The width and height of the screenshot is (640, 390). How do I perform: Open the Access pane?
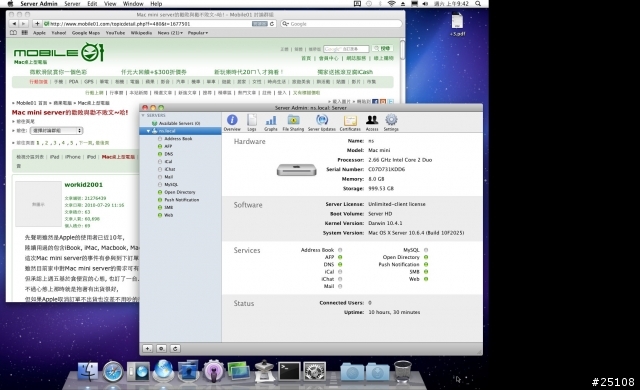(x=372, y=122)
